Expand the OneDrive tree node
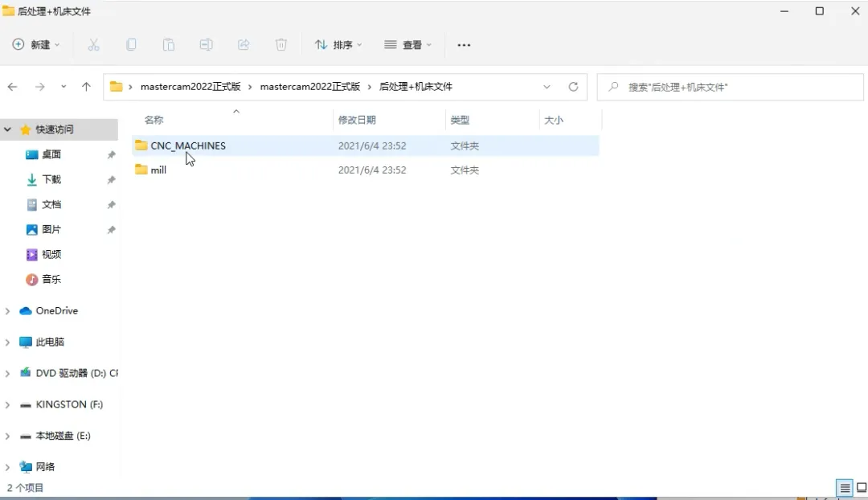Screen dimensions: 868x500 (8, 311)
